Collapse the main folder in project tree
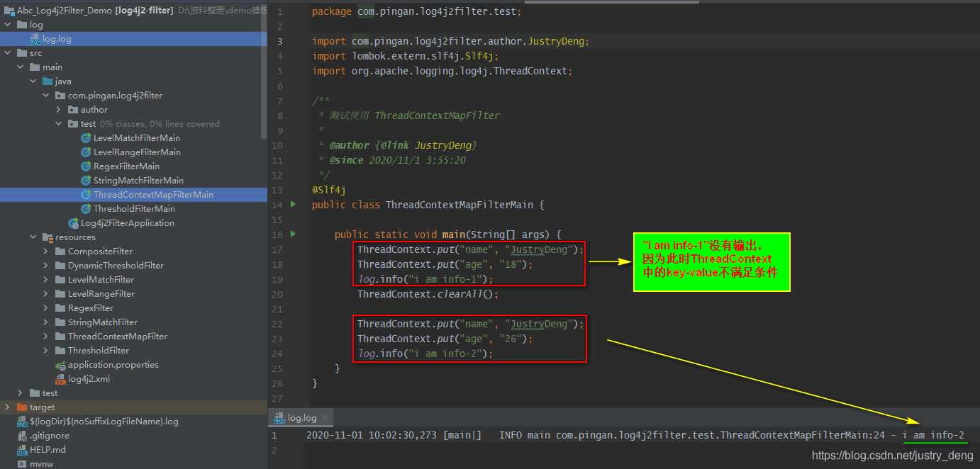 pyautogui.click(x=20, y=67)
